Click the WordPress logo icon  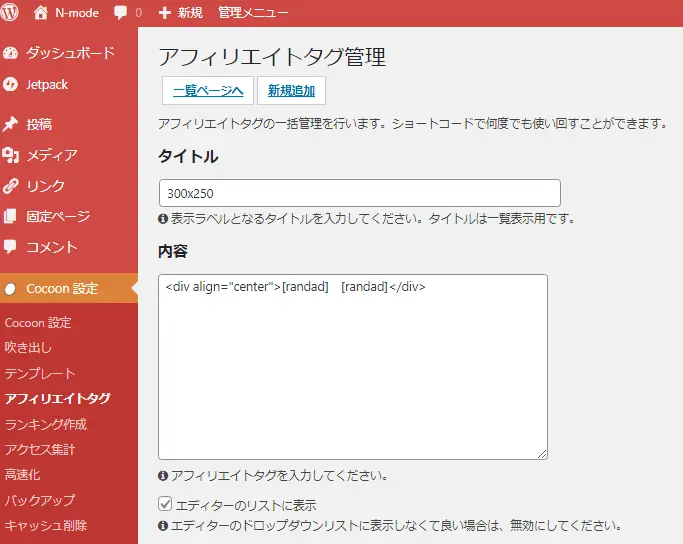tap(12, 13)
